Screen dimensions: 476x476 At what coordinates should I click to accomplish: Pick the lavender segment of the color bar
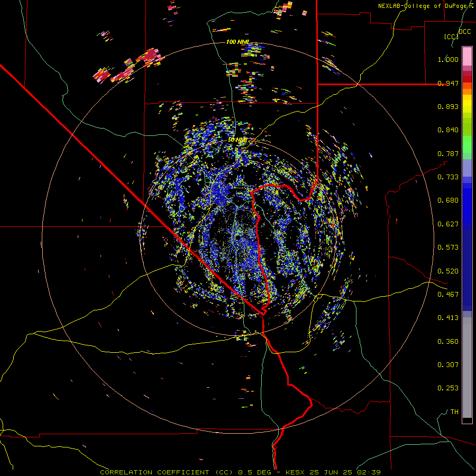pyautogui.click(x=467, y=168)
